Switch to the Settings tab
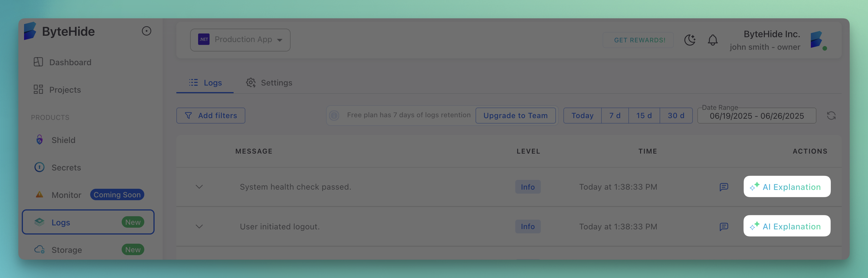The width and height of the screenshot is (868, 278). [x=269, y=82]
